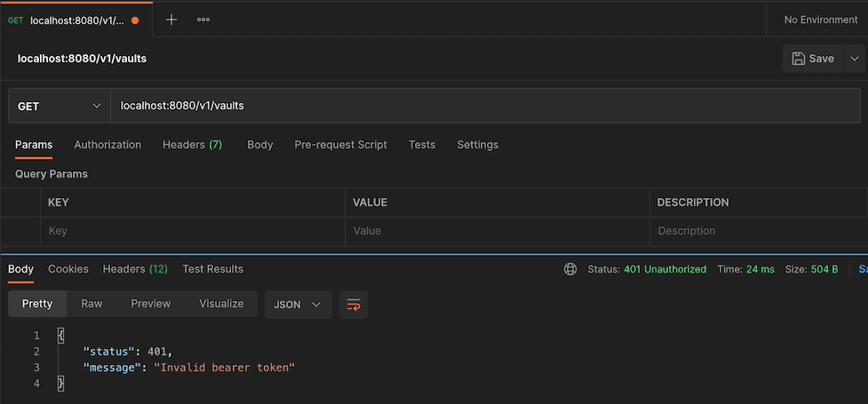
Task: Click the query param Description field
Action: [759, 232]
